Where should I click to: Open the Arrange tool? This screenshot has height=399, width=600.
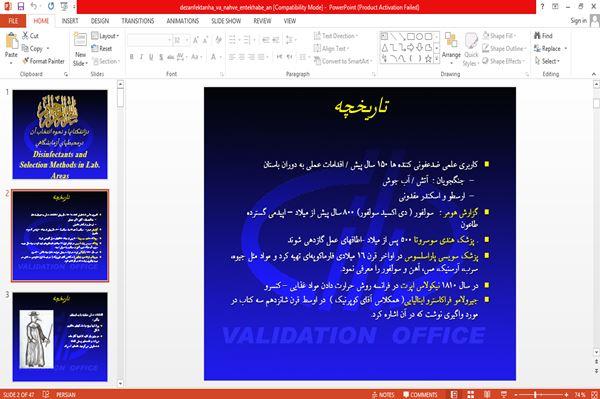point(451,47)
